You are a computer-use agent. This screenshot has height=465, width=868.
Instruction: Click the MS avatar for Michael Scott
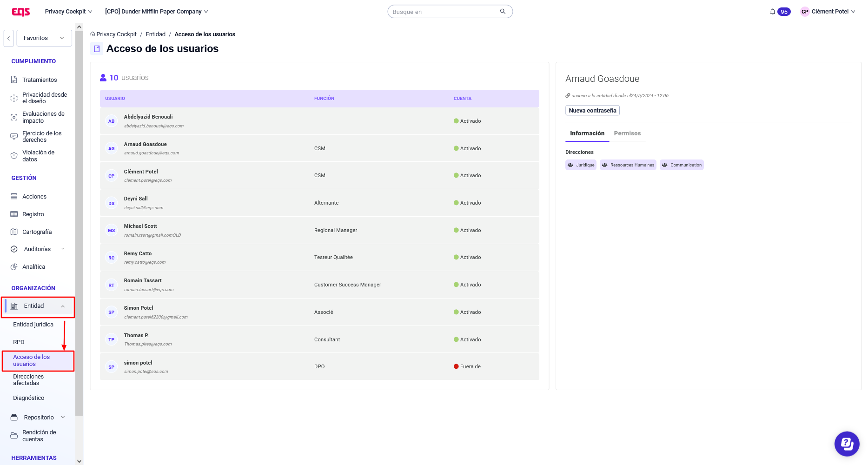point(112,231)
